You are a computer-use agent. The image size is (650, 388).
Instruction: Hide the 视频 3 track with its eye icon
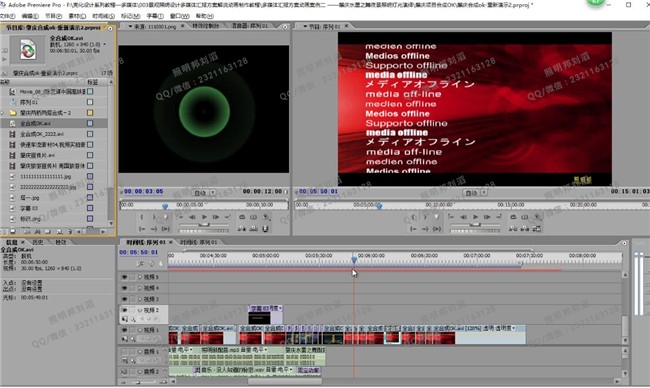124,299
